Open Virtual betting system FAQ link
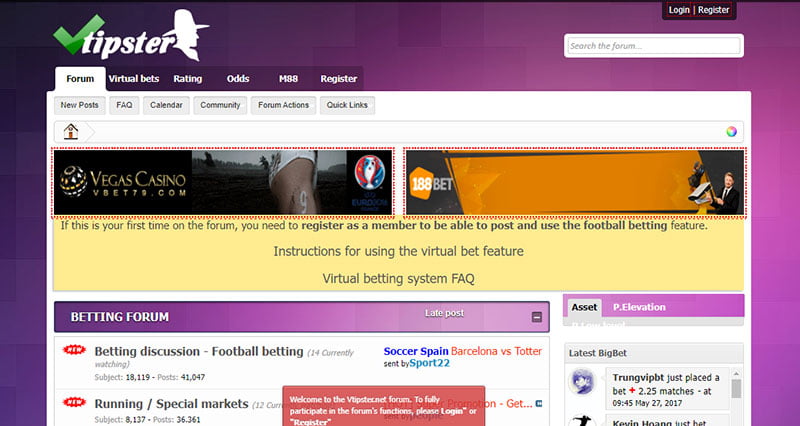 click(398, 279)
